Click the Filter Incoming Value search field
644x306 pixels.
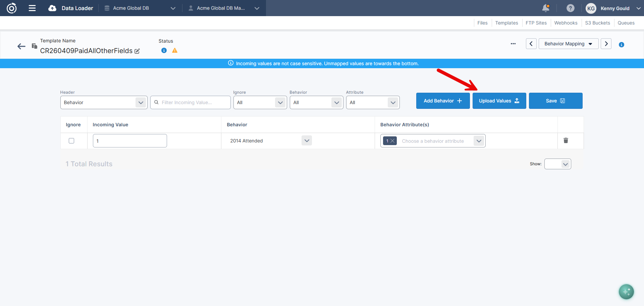(x=191, y=102)
